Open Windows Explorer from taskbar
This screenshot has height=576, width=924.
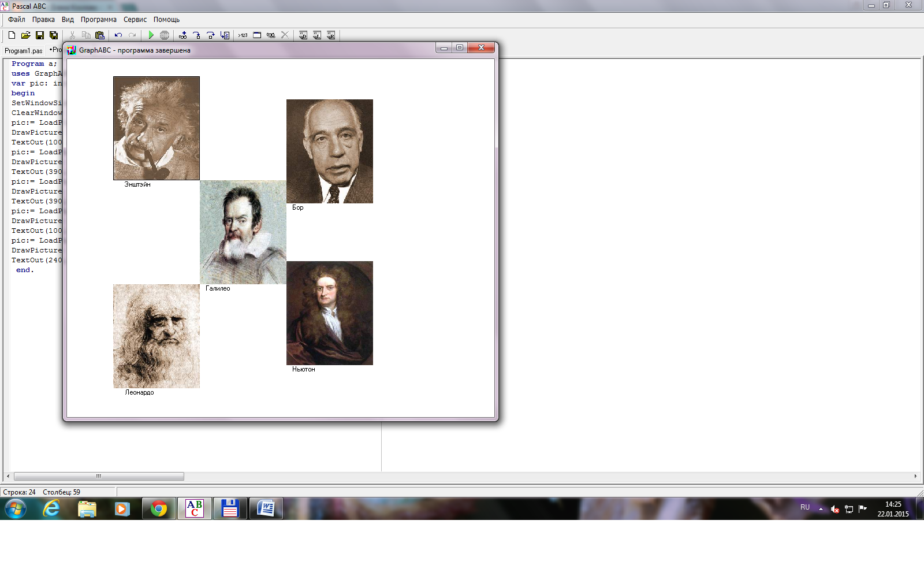[x=87, y=509]
